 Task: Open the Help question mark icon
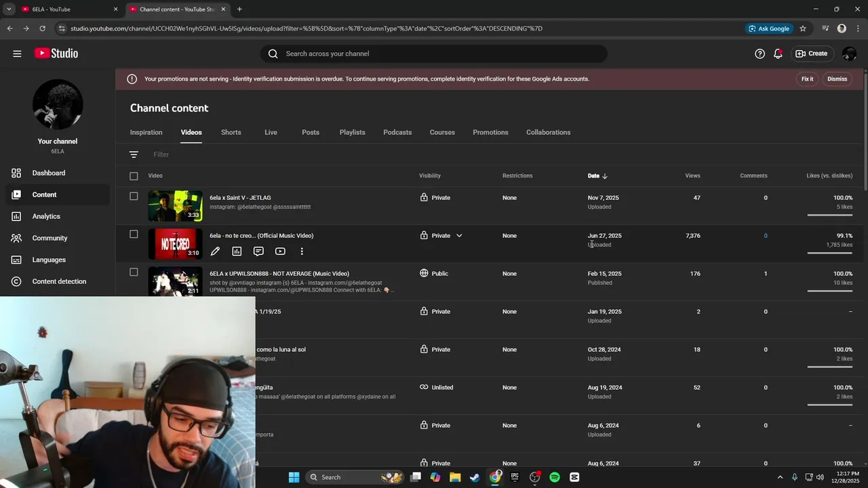[x=759, y=54]
